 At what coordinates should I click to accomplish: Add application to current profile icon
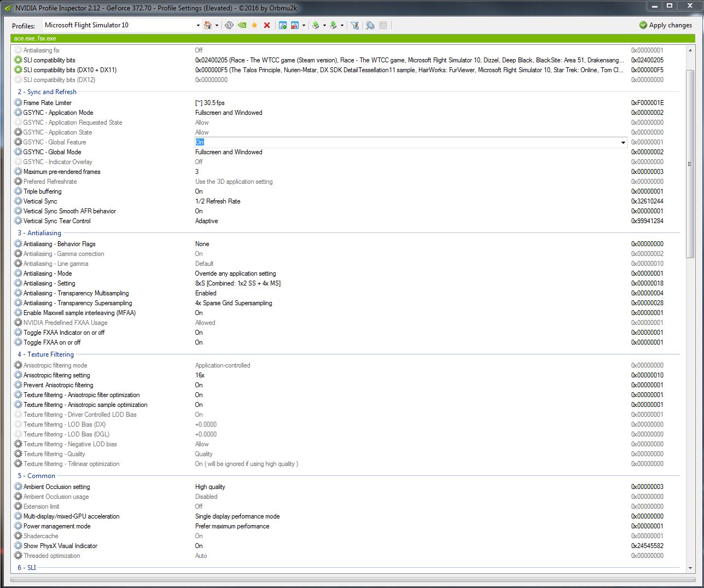pyautogui.click(x=283, y=25)
